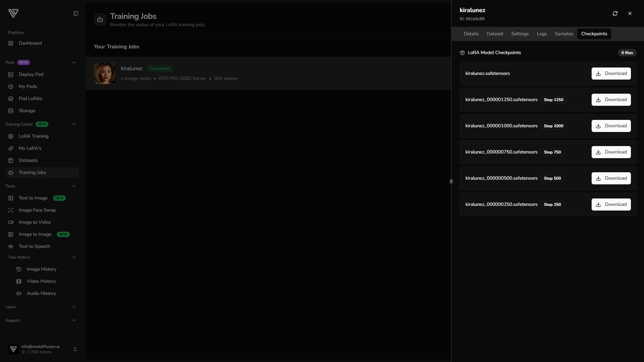Switch to the Samples tab
The width and height of the screenshot is (644, 362).
[564, 34]
